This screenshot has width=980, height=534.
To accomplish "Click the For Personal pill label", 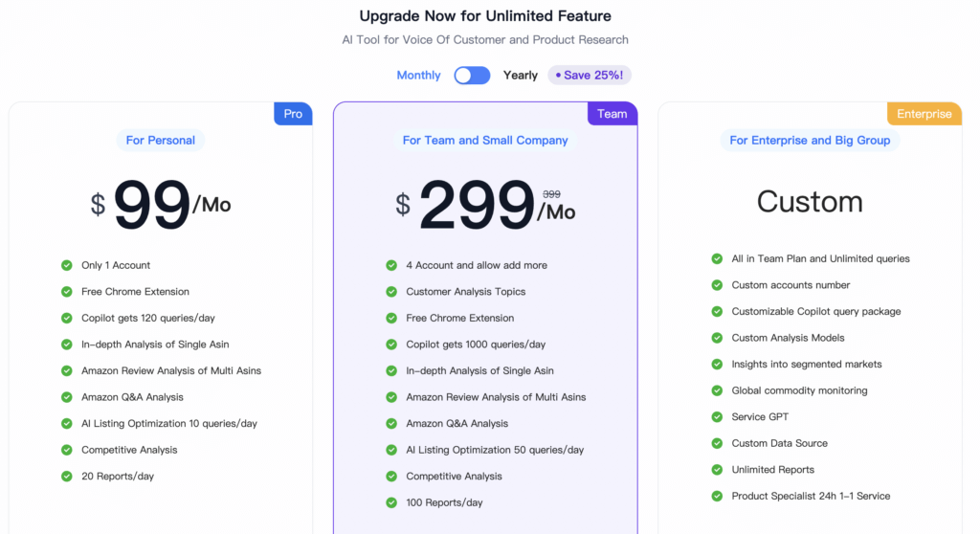I will [x=161, y=140].
